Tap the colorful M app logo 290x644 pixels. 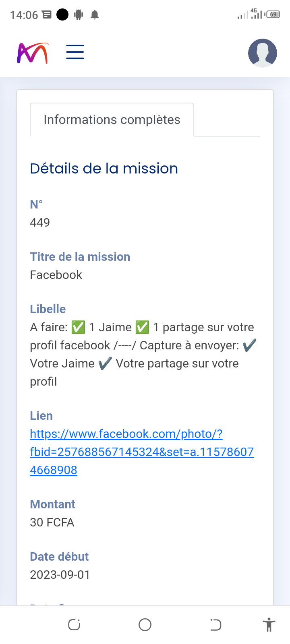click(x=33, y=53)
